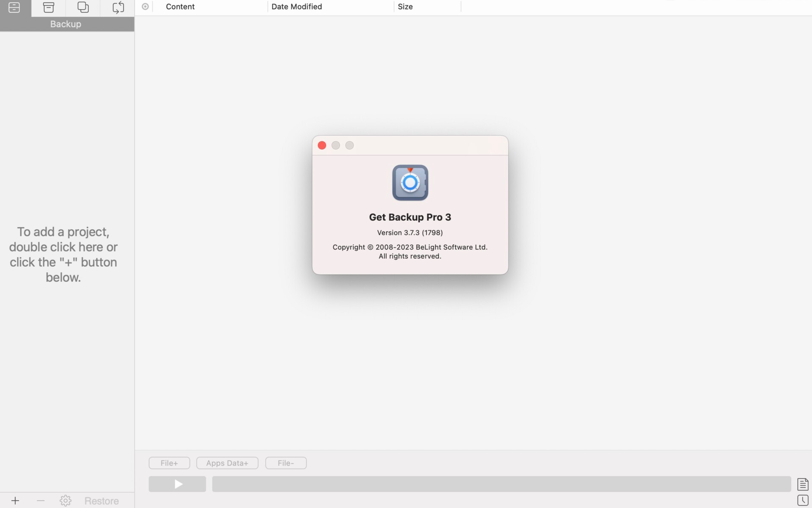Screen dimensions: 812x508
Task: Switch to the Synchronize tab icon
Action: click(x=118, y=7)
